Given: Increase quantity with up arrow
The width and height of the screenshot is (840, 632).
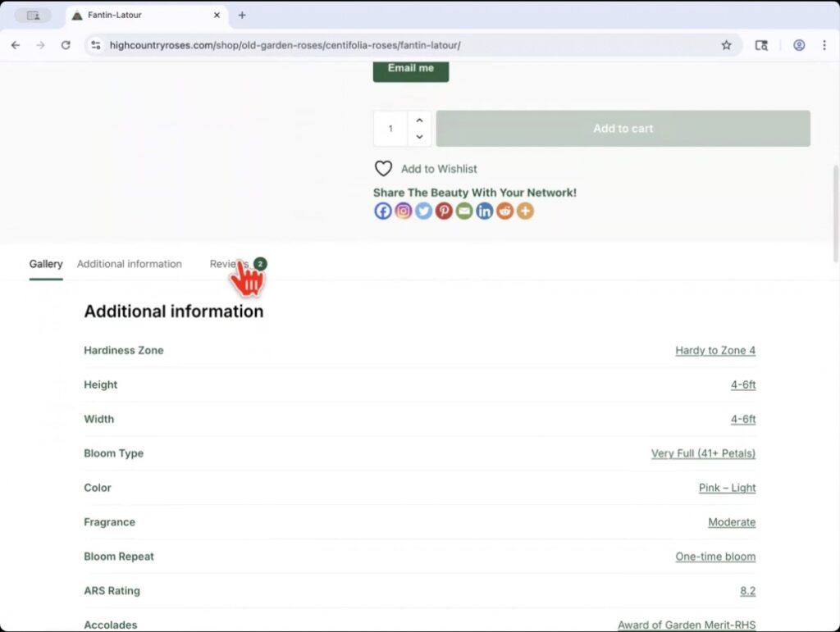Looking at the screenshot, I should (x=419, y=120).
